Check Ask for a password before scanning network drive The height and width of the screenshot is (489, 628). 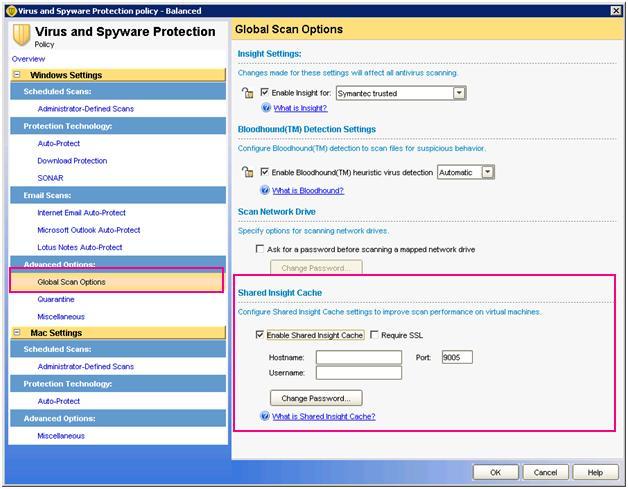click(260, 249)
